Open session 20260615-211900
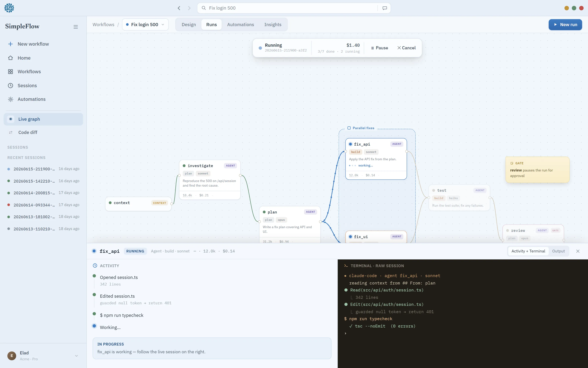Viewport: 588px width, 368px height. (43, 169)
